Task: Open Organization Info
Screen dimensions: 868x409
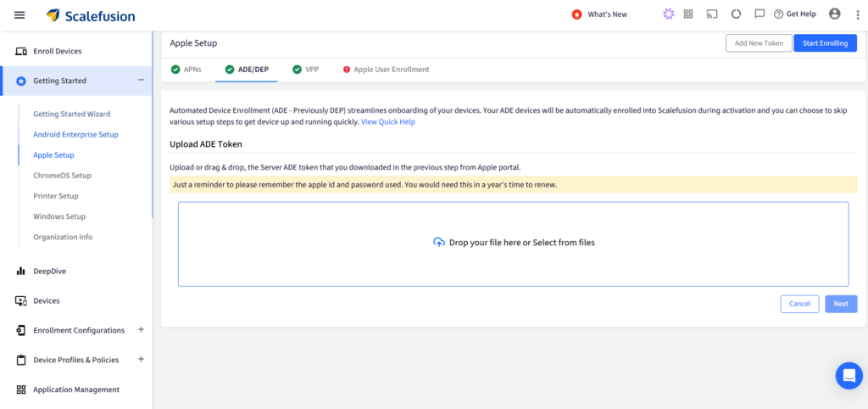Action: [x=63, y=238]
